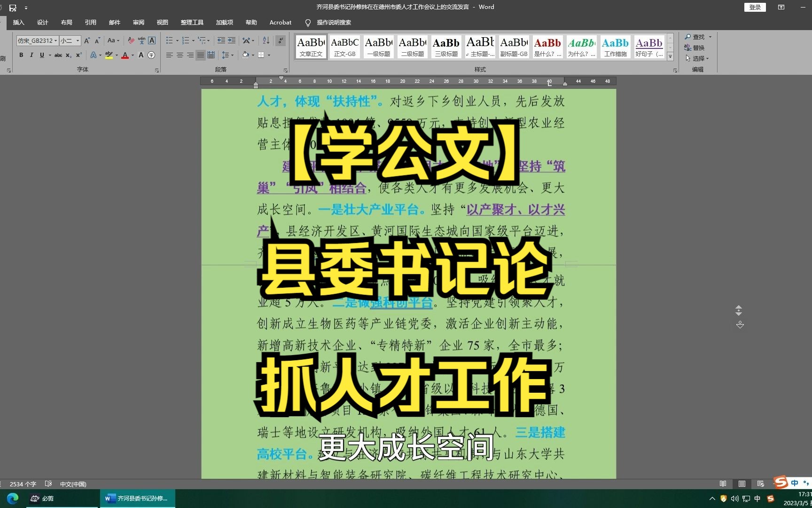Click the save icon in title bar

click(x=13, y=8)
